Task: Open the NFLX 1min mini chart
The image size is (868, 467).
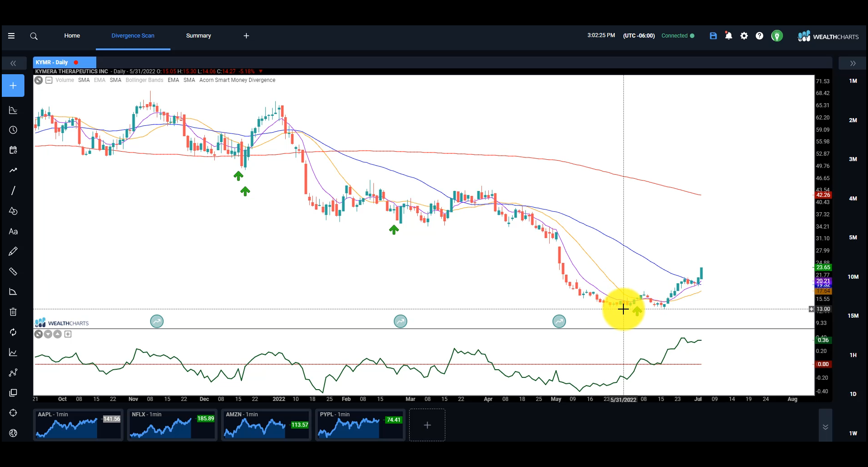Action: (172, 425)
